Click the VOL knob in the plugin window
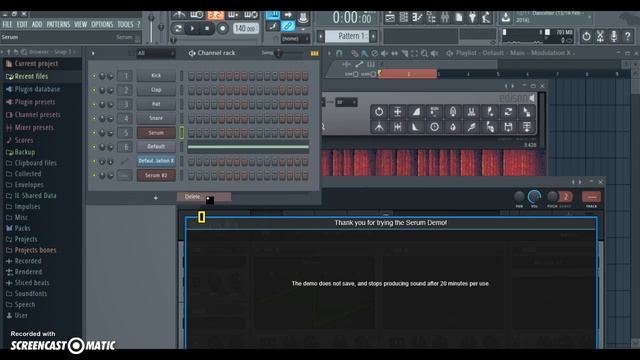The image size is (640, 360). coord(534,197)
